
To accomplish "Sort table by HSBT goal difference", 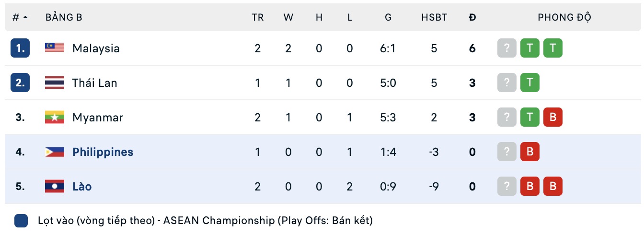I will pyautogui.click(x=434, y=17).
